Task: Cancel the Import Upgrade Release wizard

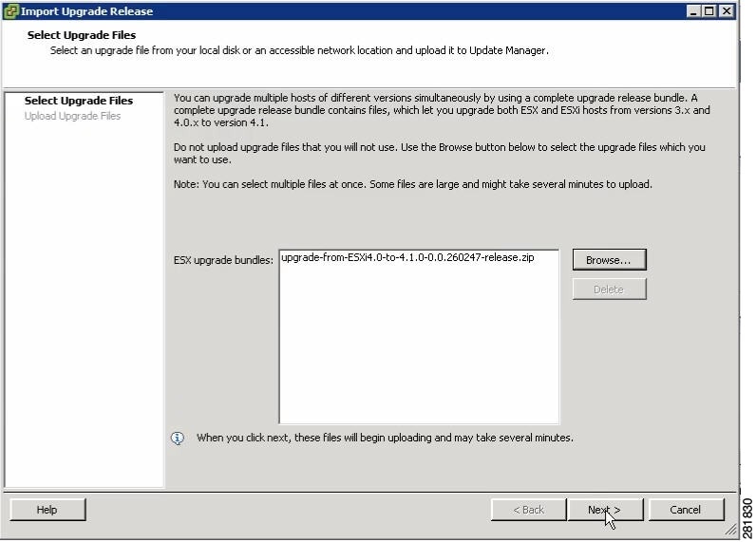Action: click(x=686, y=510)
